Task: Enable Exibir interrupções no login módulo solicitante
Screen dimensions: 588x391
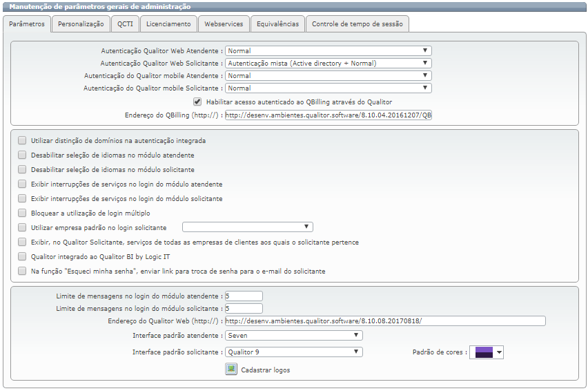Action: 22,198
